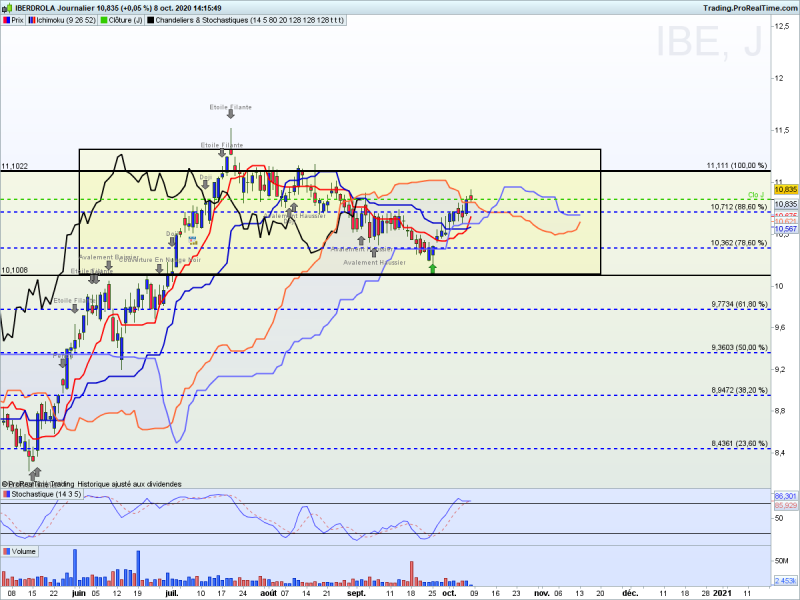Screen dimensions: 800x600
Task: Click the Stochastique value 85,929
Action: (x=786, y=505)
